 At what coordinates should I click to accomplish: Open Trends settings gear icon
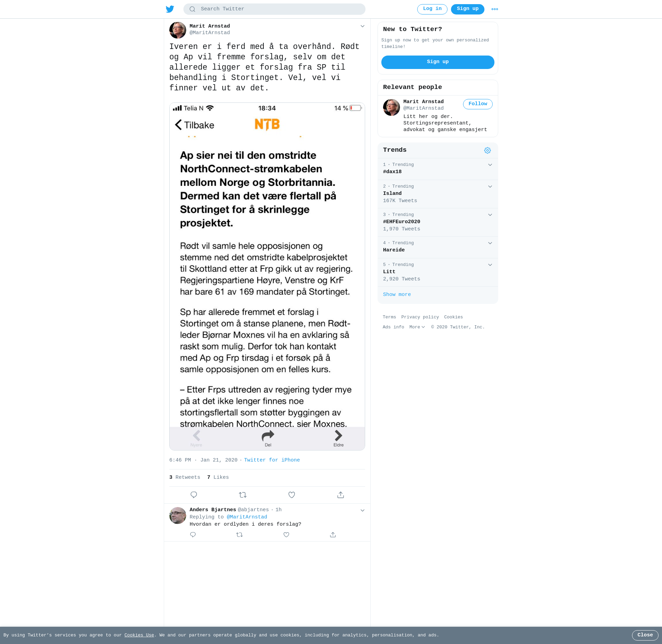point(487,150)
